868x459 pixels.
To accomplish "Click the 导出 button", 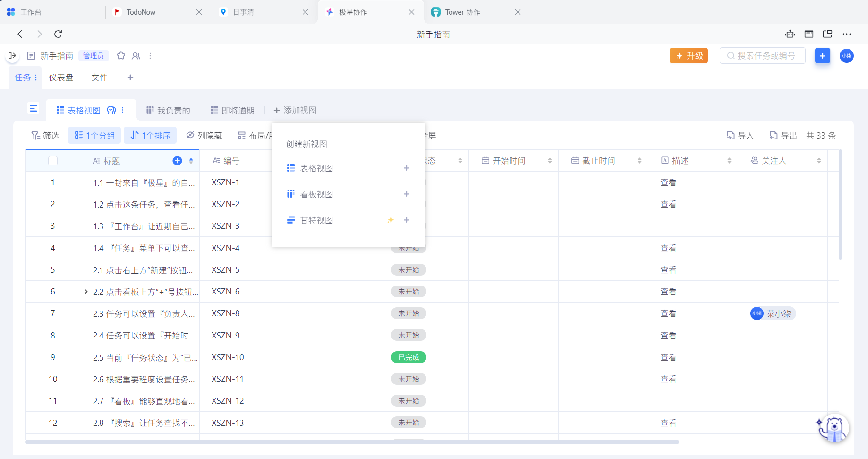I will click(783, 136).
